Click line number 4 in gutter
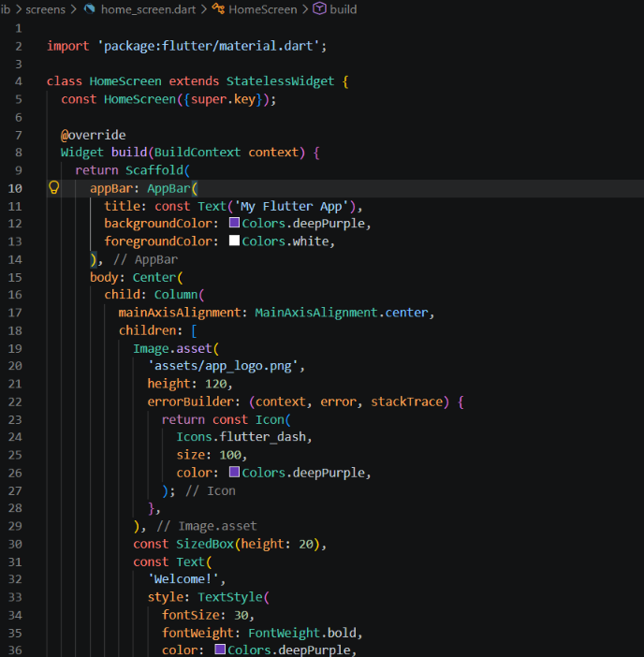The image size is (644, 657). click(19, 81)
